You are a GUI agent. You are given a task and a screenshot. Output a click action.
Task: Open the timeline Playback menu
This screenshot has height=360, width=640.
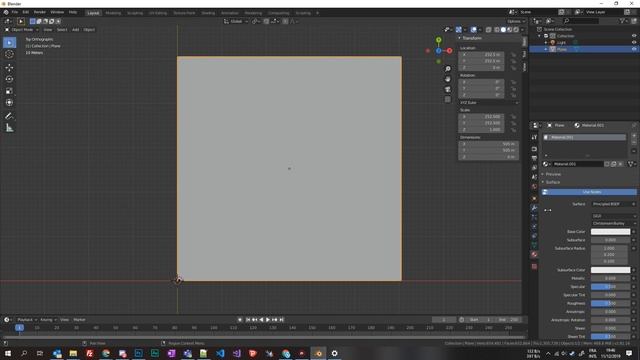point(27,320)
